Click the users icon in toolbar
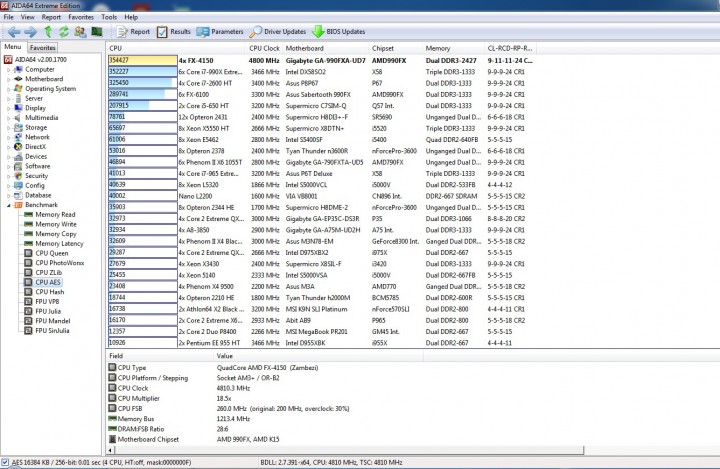The image size is (720, 469). pos(80,32)
